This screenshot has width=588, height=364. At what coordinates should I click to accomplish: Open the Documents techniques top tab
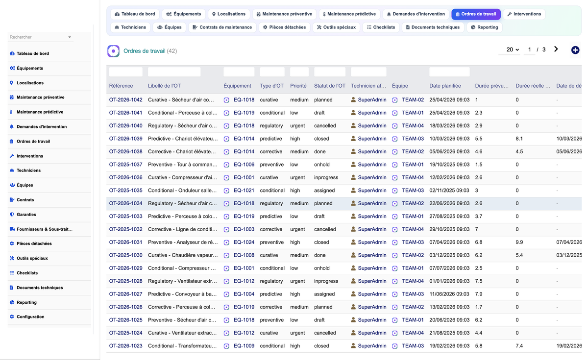click(433, 27)
